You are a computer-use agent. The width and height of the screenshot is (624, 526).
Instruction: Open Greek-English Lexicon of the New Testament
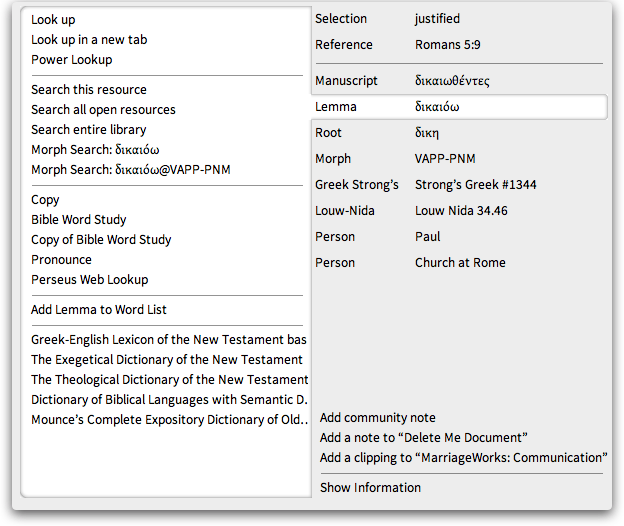coord(169,339)
